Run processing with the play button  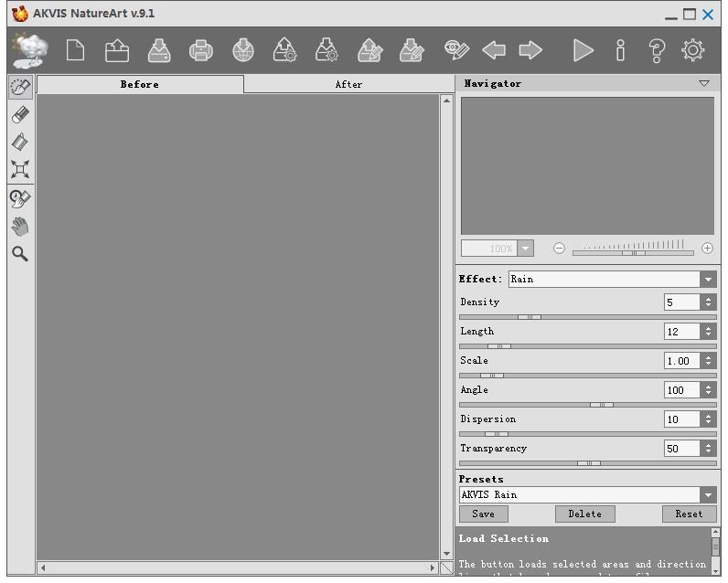pos(583,50)
